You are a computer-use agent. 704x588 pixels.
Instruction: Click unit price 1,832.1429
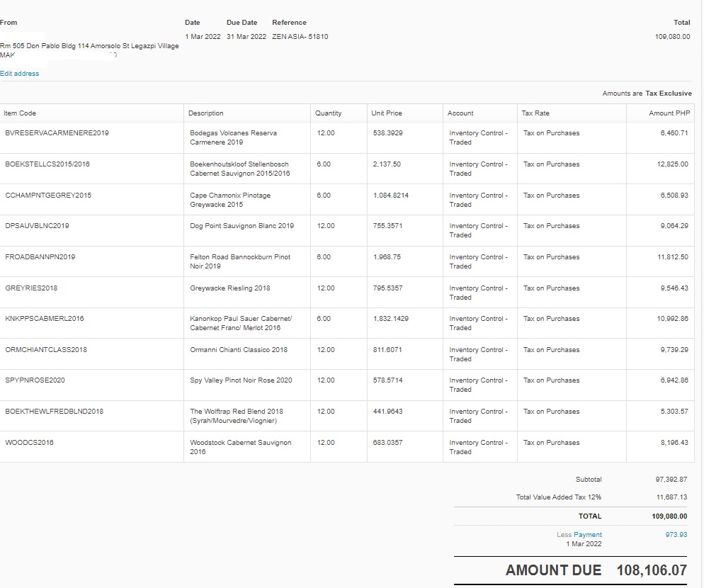point(391,319)
